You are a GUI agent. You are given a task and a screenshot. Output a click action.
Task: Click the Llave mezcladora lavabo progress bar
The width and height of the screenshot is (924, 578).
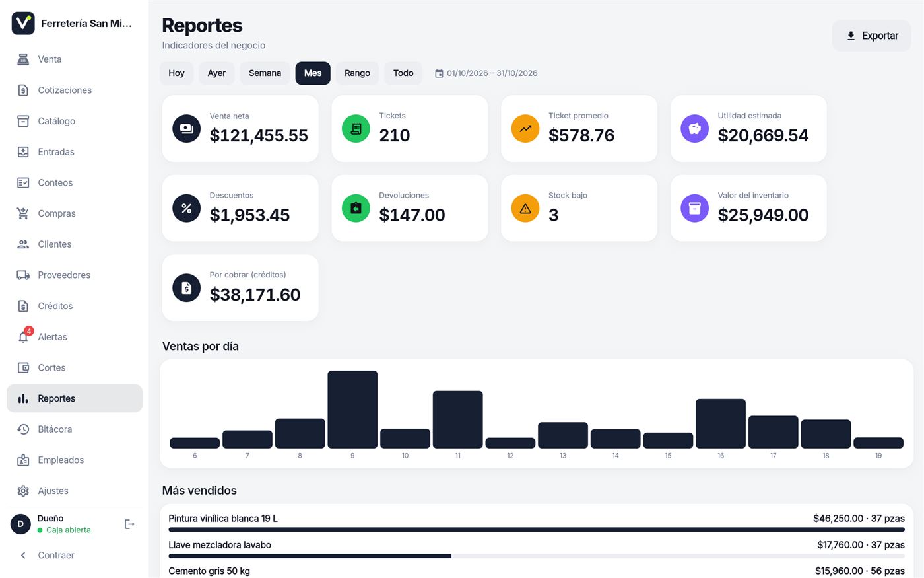[537, 556]
